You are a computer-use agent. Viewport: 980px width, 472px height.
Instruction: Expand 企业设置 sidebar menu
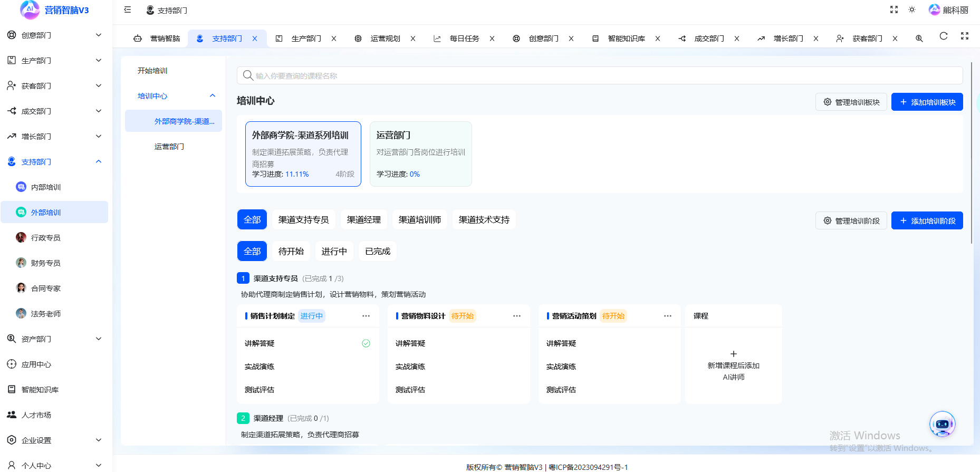55,440
